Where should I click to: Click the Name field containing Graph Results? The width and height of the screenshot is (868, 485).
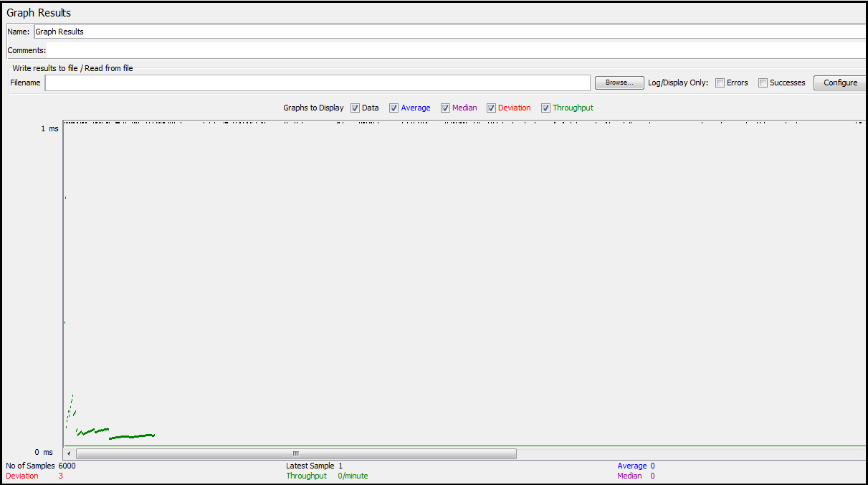point(450,32)
